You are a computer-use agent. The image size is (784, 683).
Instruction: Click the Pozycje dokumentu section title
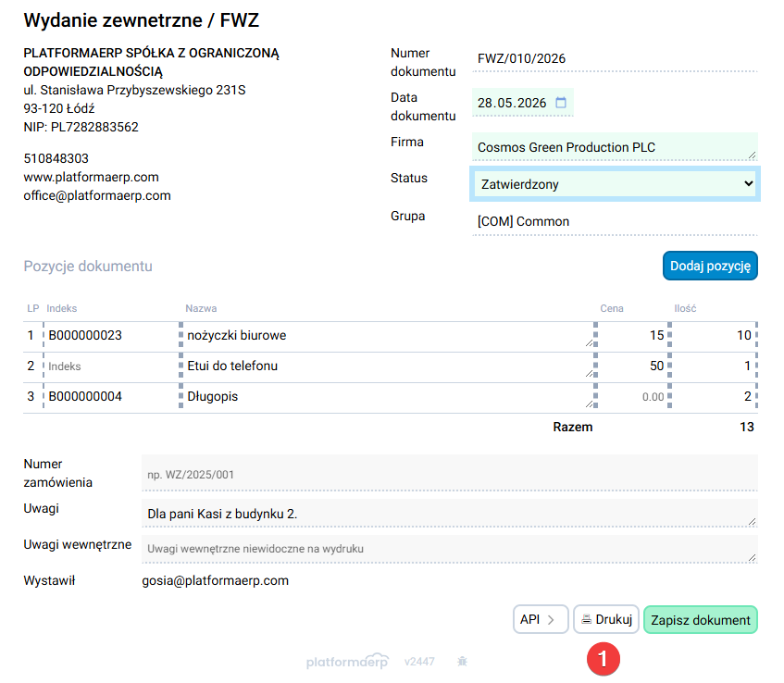click(88, 266)
